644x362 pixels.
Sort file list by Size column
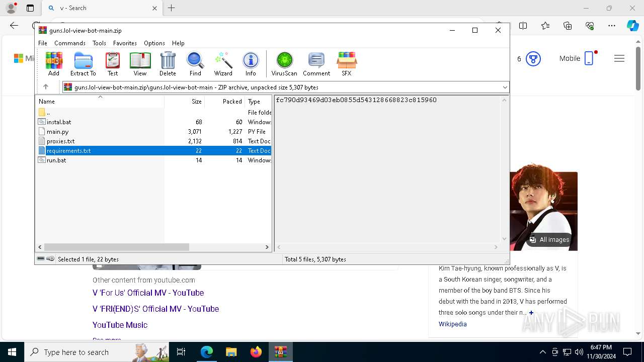[x=184, y=101]
